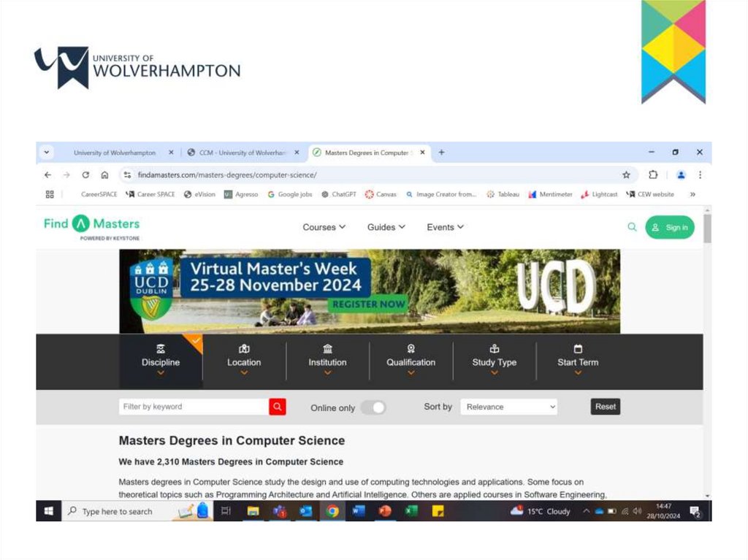Open the CEW website bookmark
Image resolution: width=748 pixels, height=560 pixels.
pos(650,194)
